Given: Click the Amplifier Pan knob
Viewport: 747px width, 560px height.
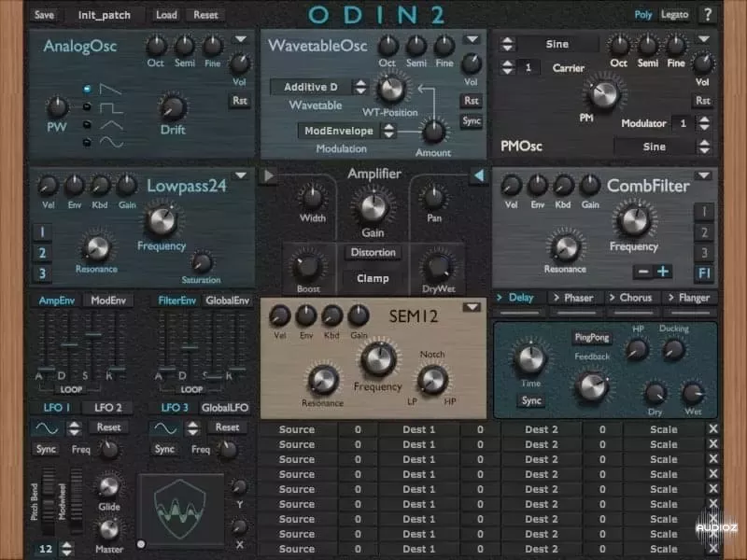Looking at the screenshot, I should click(433, 198).
